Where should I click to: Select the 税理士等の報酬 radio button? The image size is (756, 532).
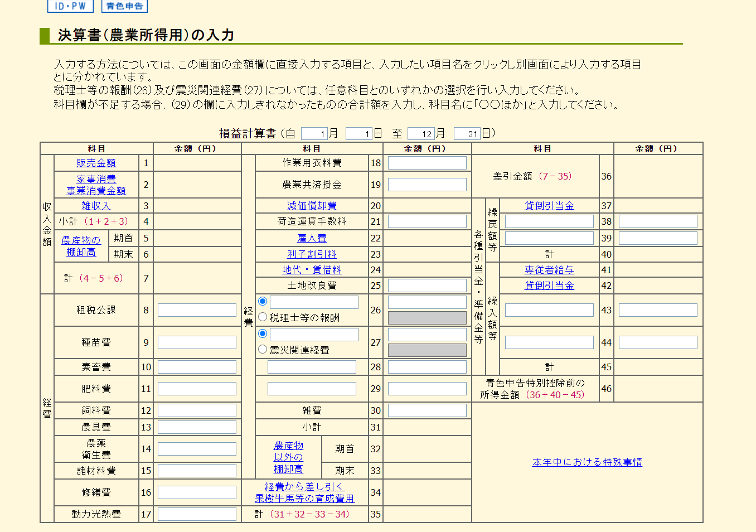point(262,317)
